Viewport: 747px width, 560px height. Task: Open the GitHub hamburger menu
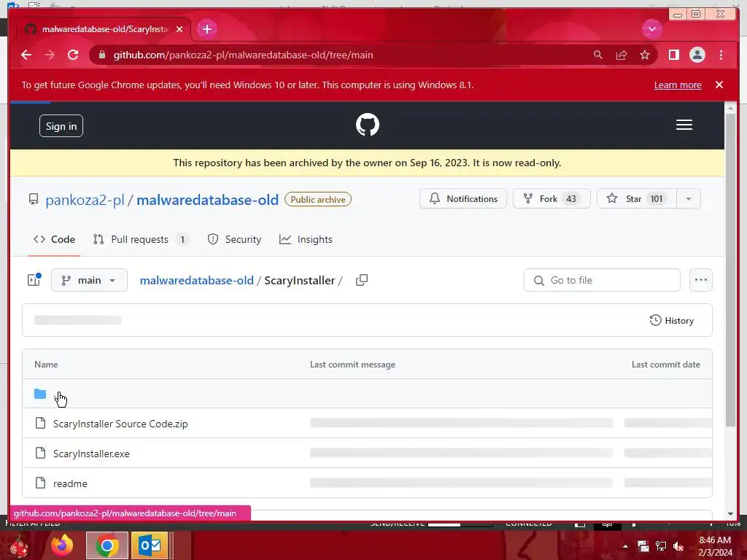pyautogui.click(x=684, y=125)
